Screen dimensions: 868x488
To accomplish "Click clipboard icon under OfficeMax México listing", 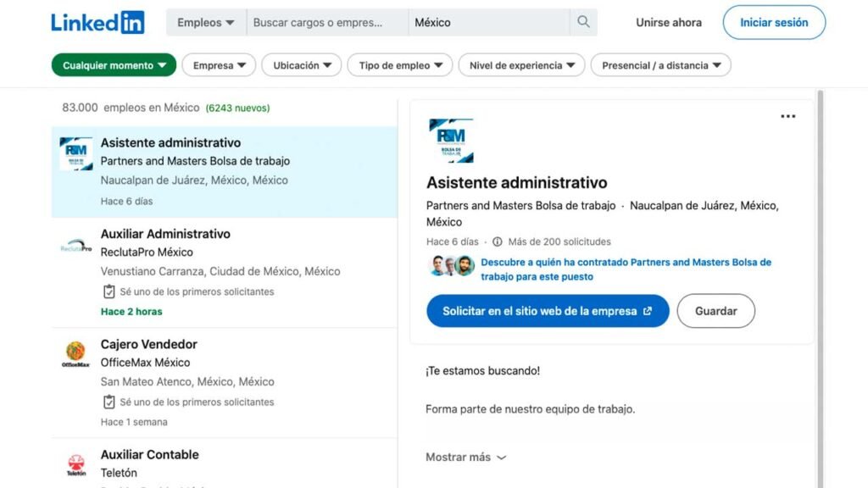I will tap(109, 402).
